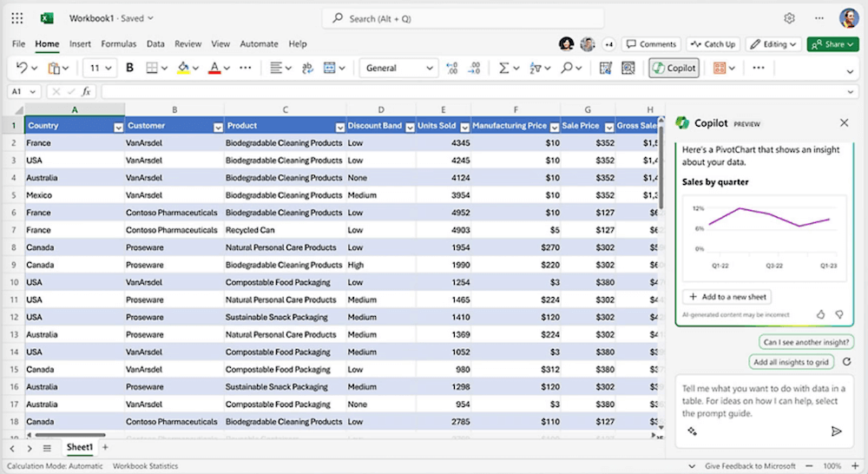
Task: Send the Copilot prompt with the arrow icon
Action: [x=836, y=431]
